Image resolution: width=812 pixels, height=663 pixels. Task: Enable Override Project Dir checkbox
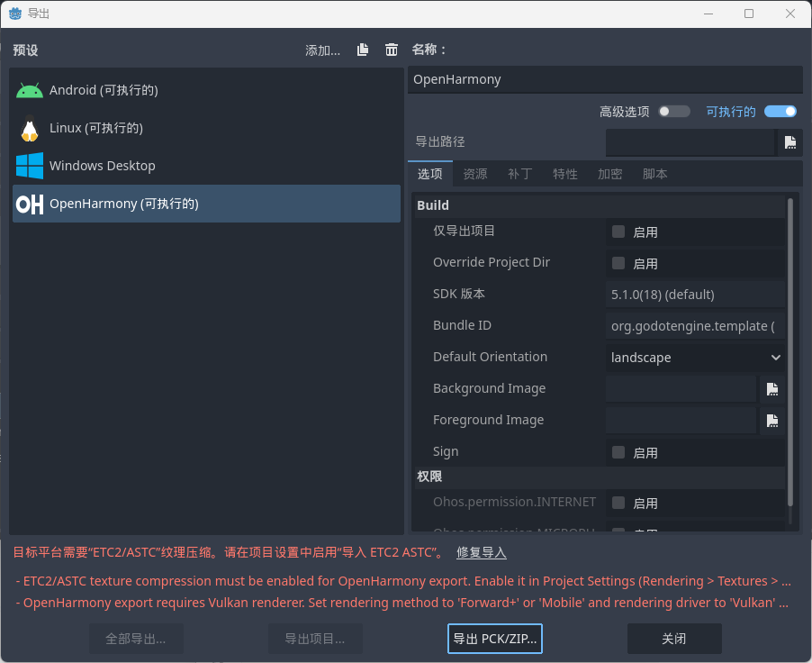[618, 263]
